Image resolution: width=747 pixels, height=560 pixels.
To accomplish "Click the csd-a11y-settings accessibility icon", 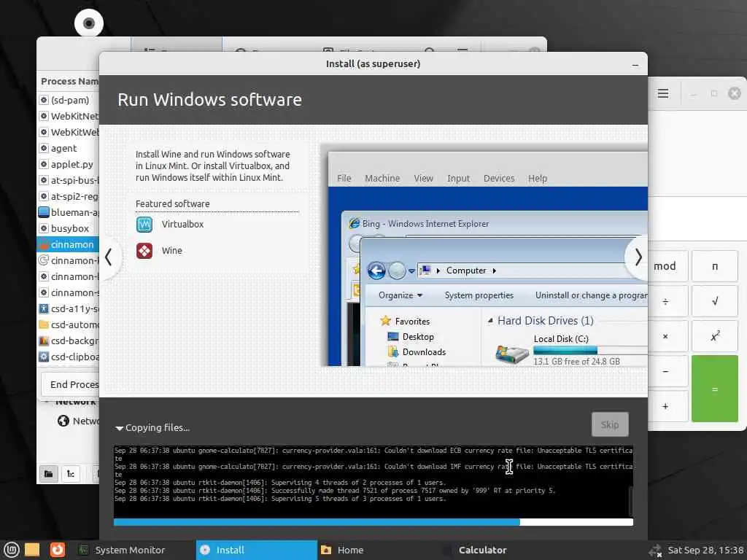I will click(x=43, y=308).
